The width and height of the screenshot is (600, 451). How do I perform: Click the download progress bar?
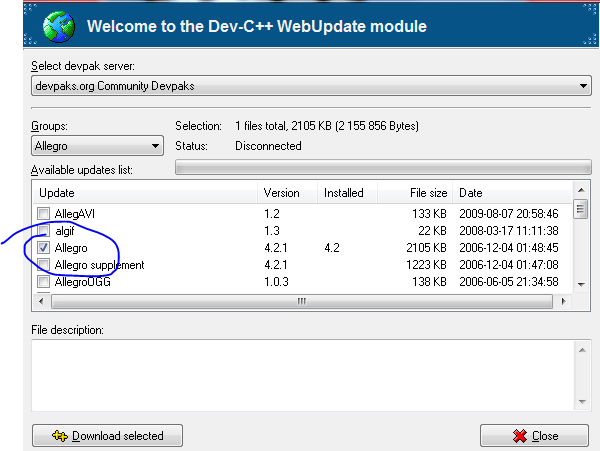383,168
